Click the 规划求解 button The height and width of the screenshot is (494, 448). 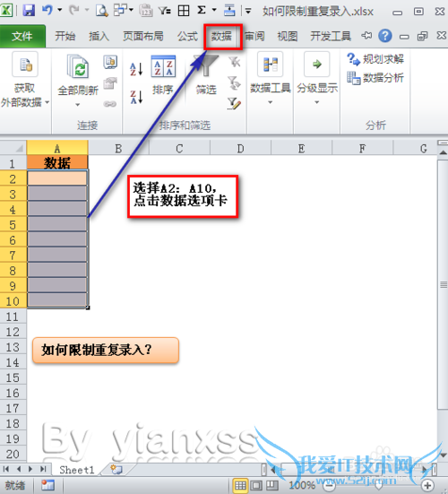click(x=375, y=59)
